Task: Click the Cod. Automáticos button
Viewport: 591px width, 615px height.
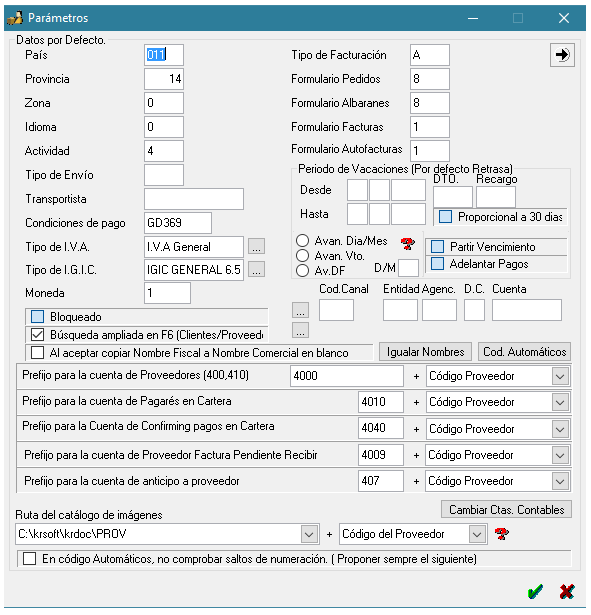Action: 524,352
